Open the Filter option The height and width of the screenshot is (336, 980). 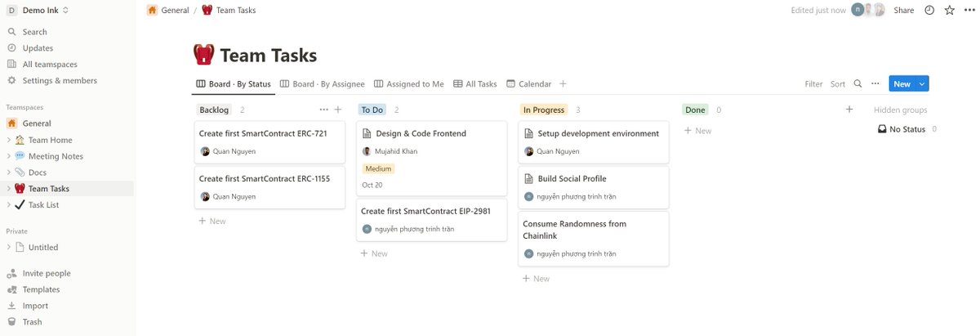(813, 83)
